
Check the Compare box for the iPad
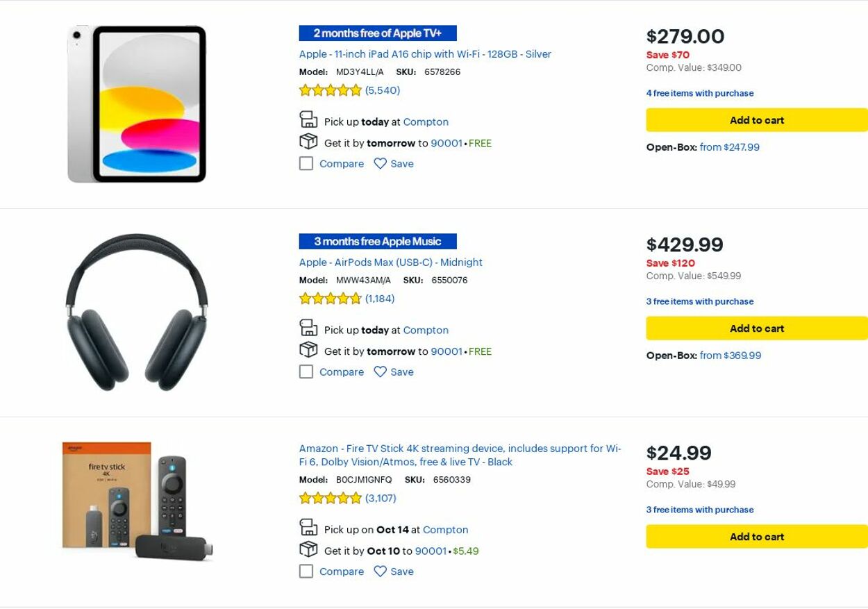(x=306, y=164)
